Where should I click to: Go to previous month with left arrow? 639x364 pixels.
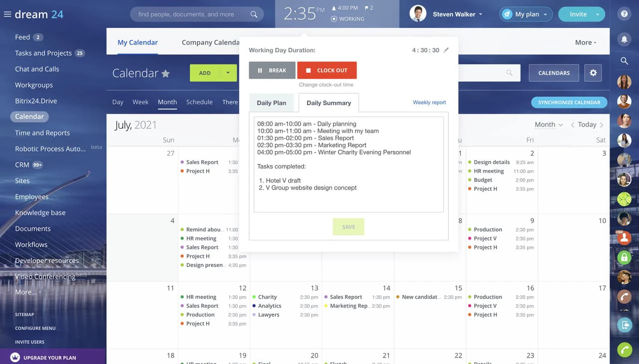click(573, 125)
